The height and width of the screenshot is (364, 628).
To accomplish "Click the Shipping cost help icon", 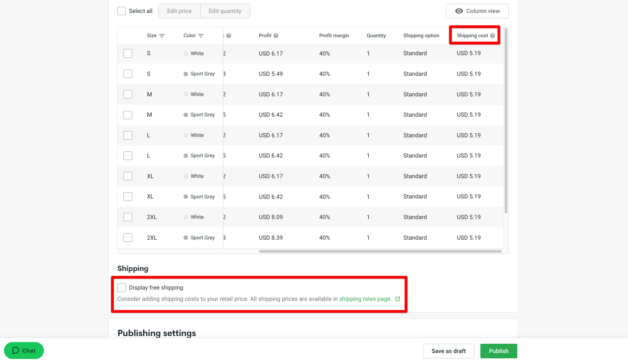I will tap(492, 36).
